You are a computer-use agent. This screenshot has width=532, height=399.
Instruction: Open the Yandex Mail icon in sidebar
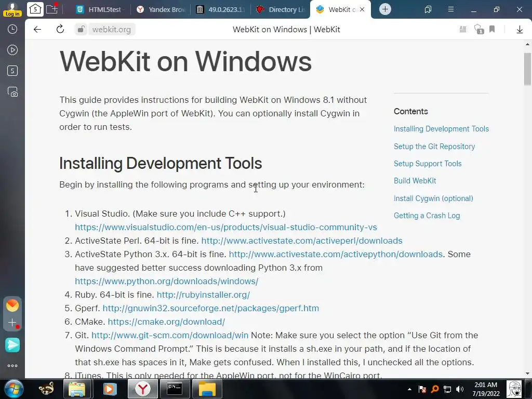(x=12, y=305)
